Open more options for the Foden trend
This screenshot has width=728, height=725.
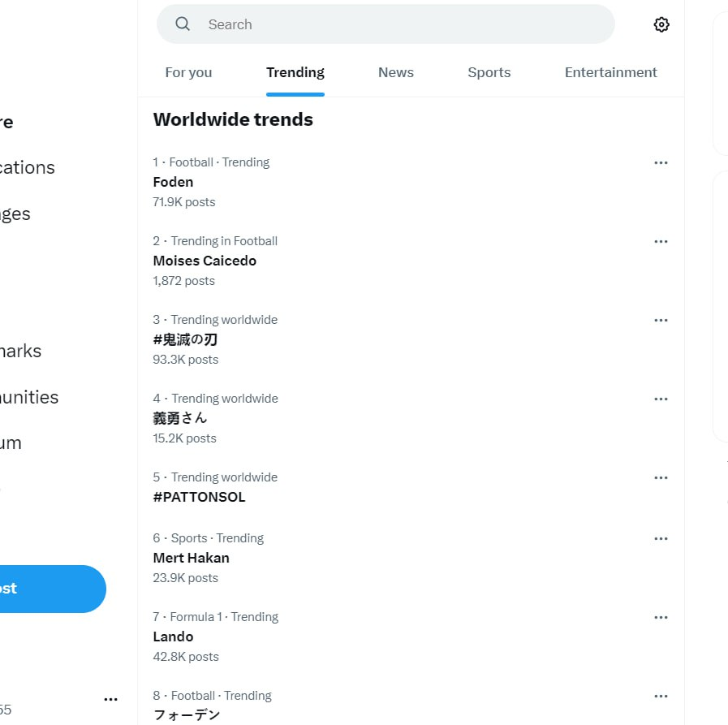pos(661,162)
